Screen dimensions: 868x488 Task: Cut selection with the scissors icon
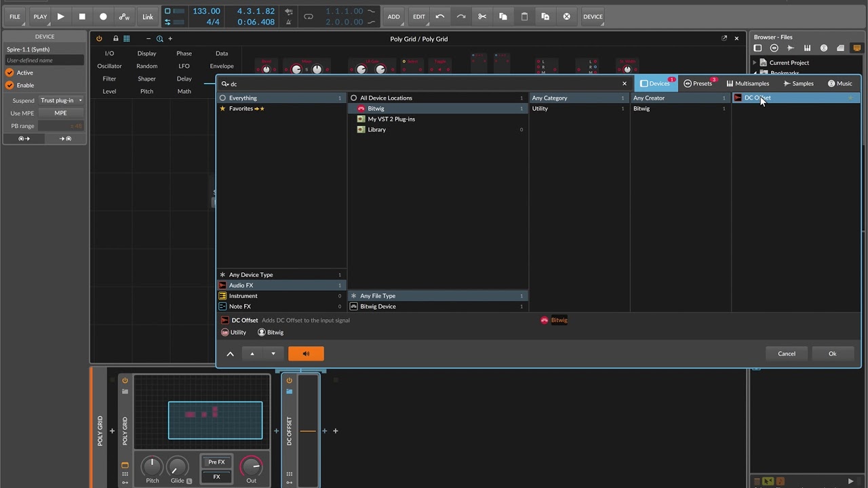point(482,16)
